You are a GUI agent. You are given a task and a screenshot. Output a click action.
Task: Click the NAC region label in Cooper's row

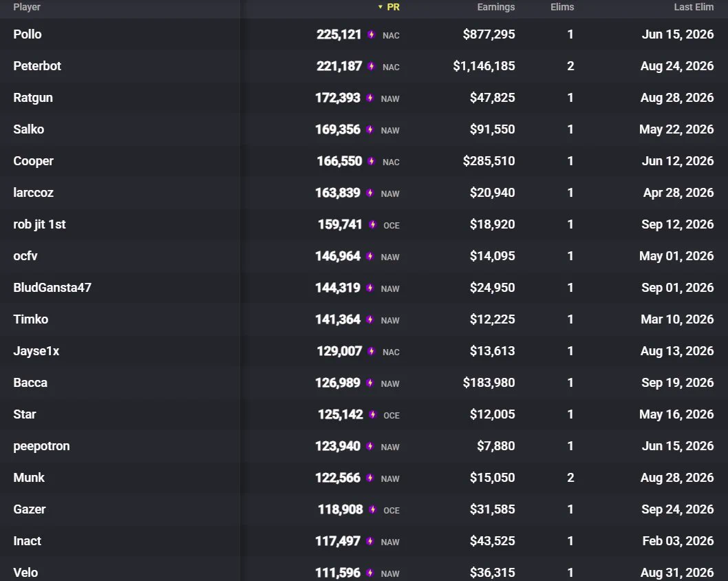click(391, 162)
